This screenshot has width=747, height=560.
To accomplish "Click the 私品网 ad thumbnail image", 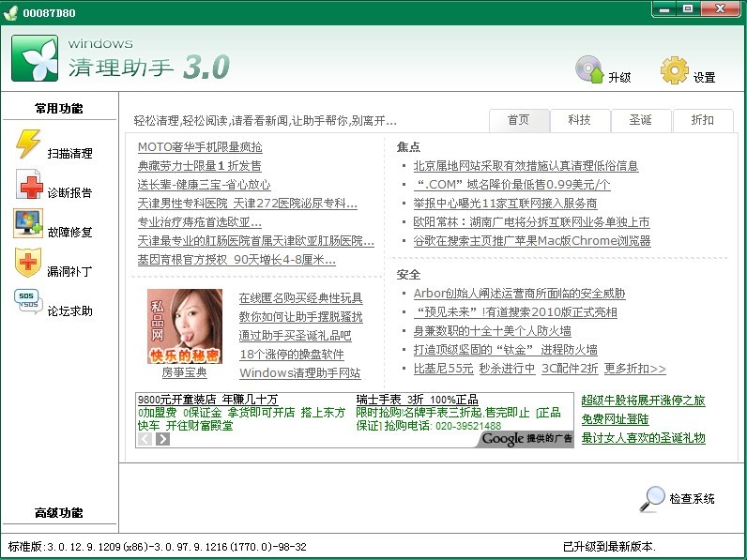I will [x=185, y=326].
